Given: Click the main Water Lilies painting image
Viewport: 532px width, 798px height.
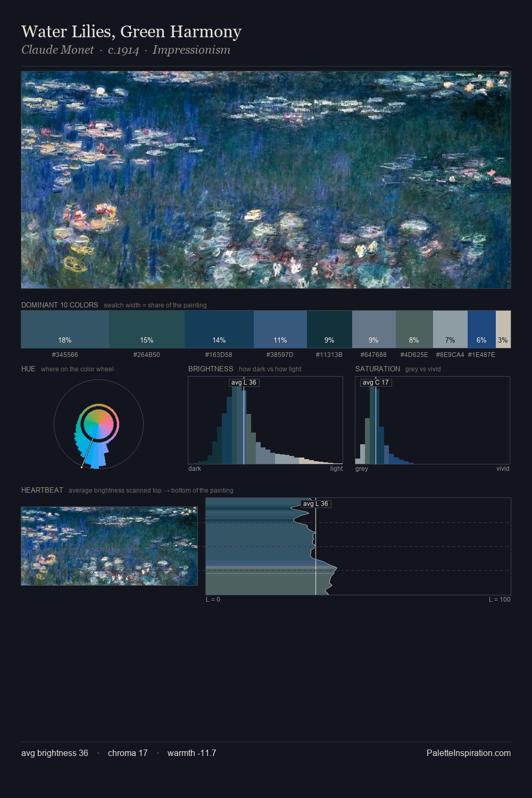Looking at the screenshot, I should (266, 180).
